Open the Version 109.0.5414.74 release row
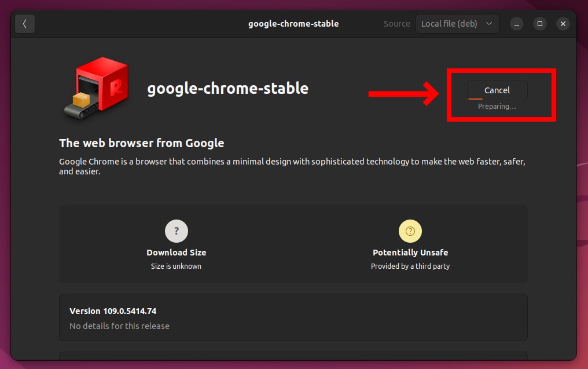The image size is (588, 369). (293, 317)
